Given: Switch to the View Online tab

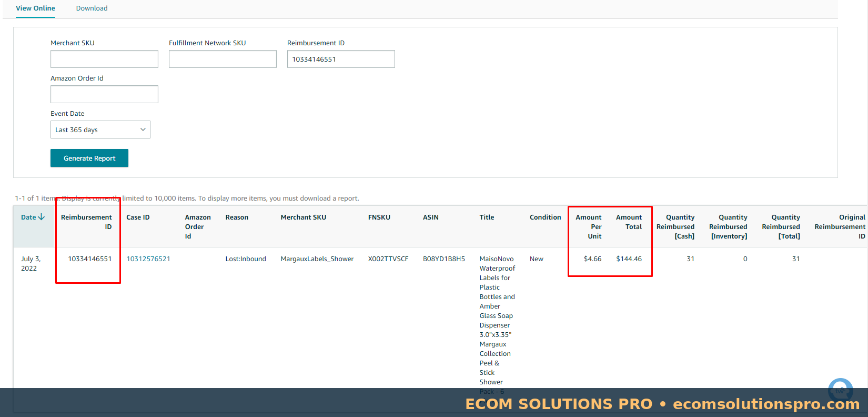Looking at the screenshot, I should [35, 8].
